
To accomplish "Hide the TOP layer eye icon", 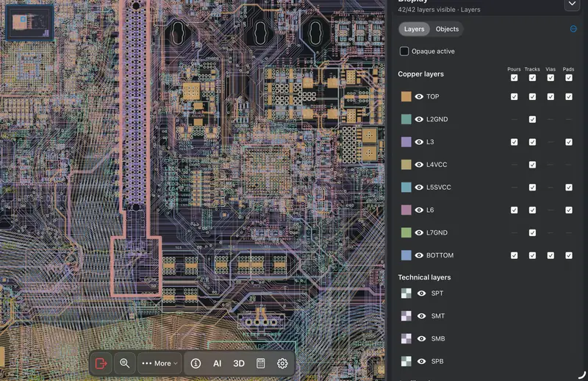I will click(419, 96).
